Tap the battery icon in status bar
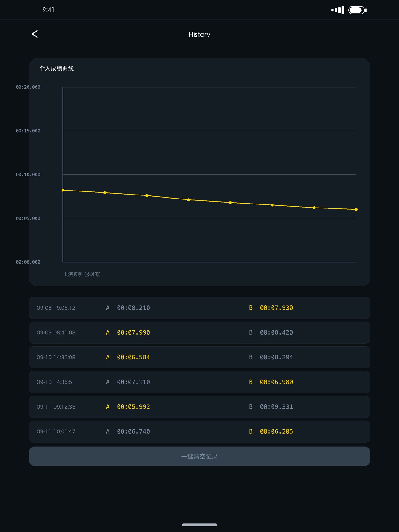399x532 pixels. point(357,10)
